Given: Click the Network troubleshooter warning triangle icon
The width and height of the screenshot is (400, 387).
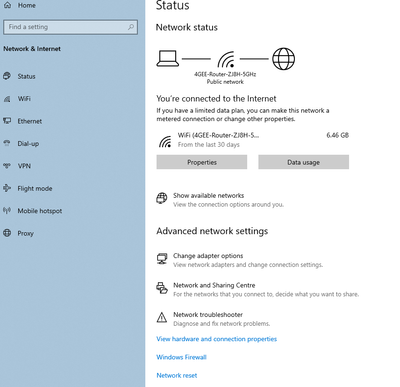Looking at the screenshot, I should (162, 317).
